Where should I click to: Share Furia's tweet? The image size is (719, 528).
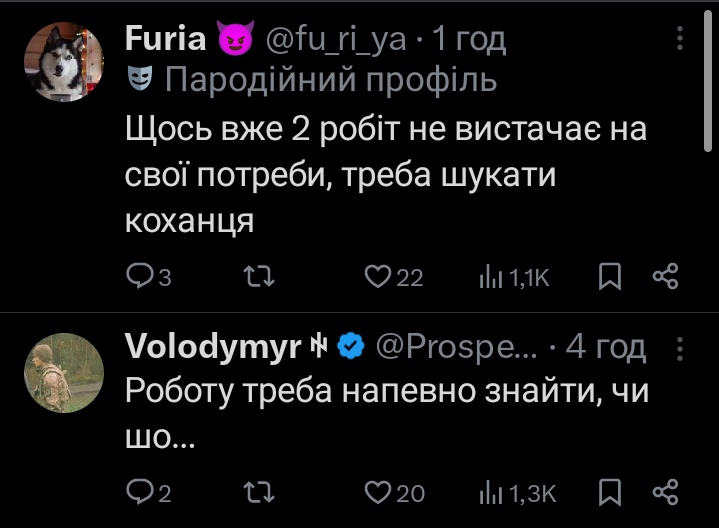pos(665,276)
